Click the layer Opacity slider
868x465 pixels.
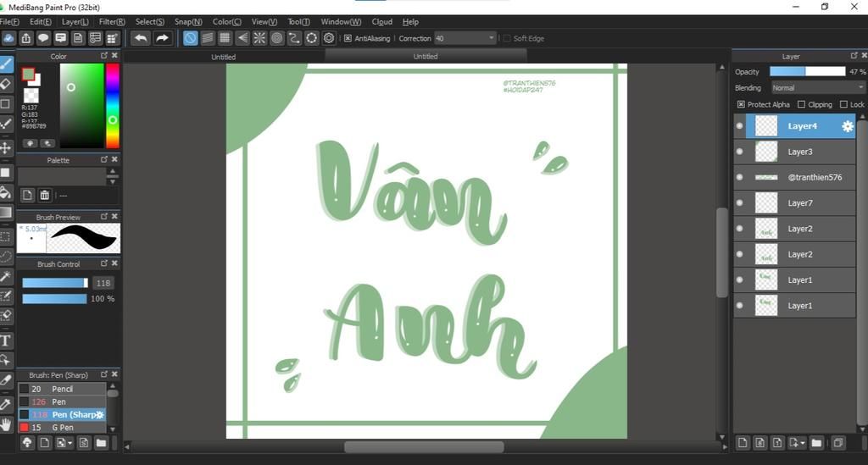pos(808,72)
